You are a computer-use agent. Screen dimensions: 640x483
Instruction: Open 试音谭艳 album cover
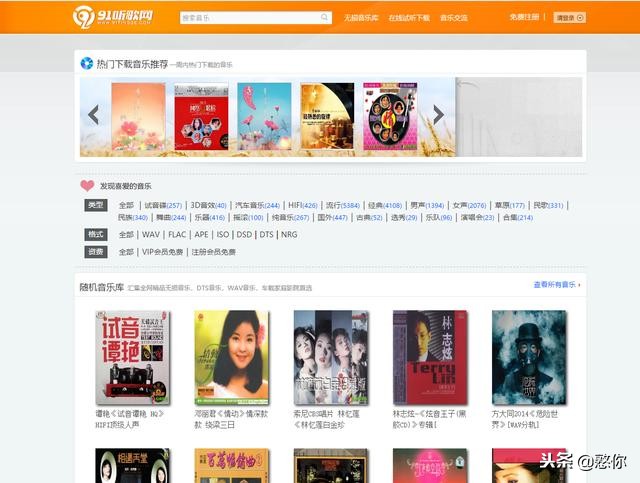pos(133,358)
